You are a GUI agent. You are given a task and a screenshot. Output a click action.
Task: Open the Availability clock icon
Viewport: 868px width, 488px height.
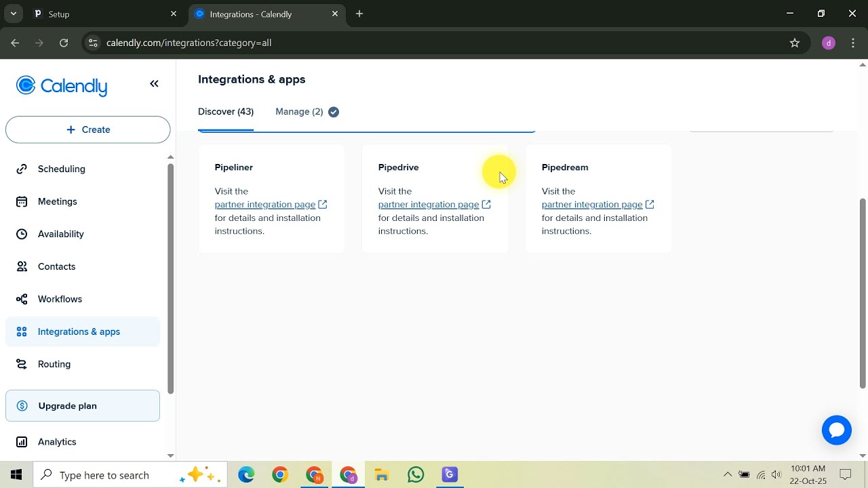[x=22, y=234]
